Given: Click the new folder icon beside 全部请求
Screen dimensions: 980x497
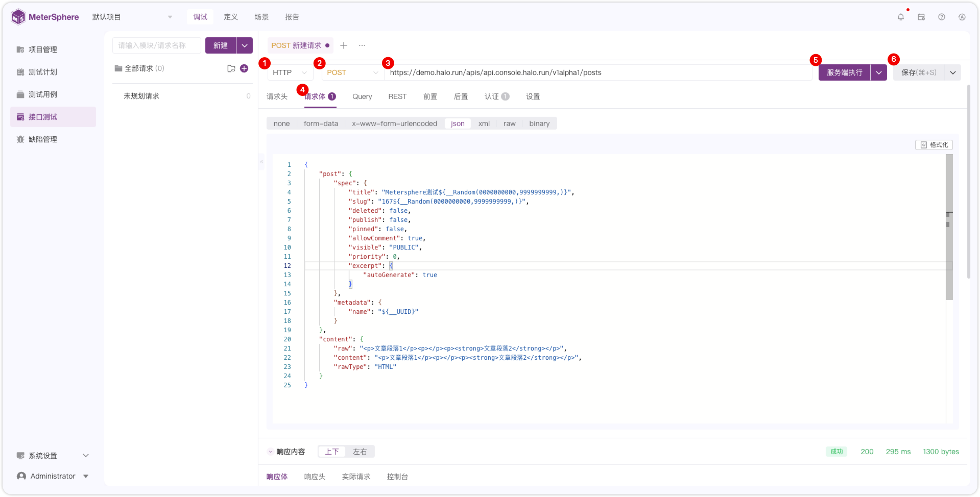Looking at the screenshot, I should pyautogui.click(x=231, y=68).
